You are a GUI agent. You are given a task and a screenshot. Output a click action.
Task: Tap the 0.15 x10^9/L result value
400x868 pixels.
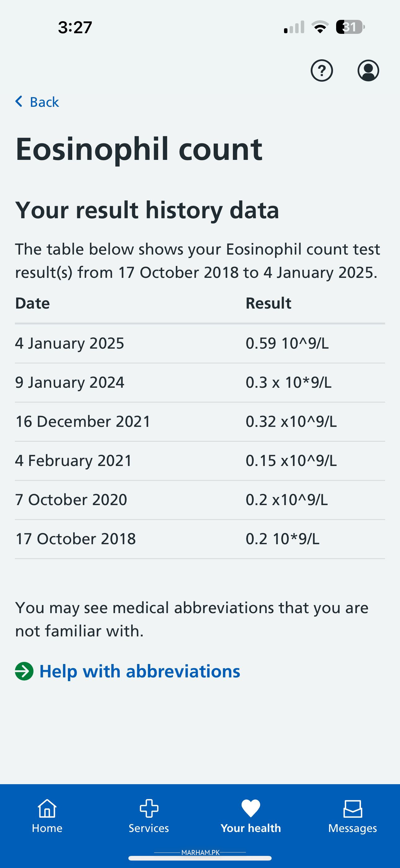click(291, 461)
